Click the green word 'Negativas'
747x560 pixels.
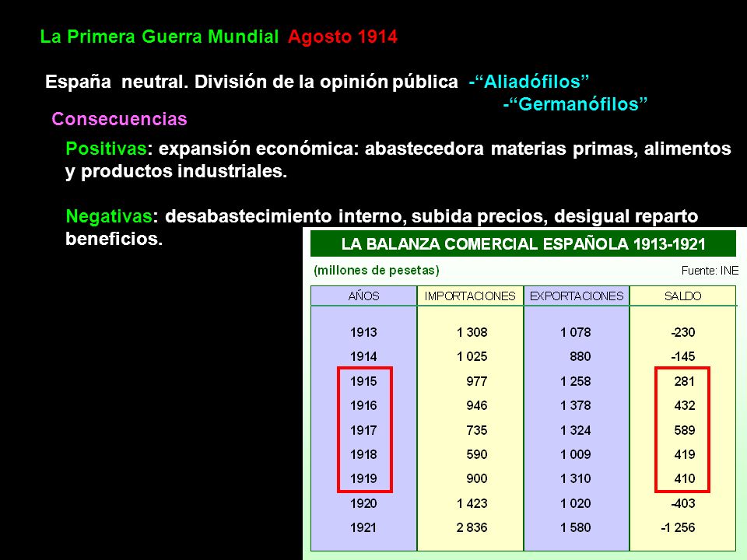tap(109, 216)
